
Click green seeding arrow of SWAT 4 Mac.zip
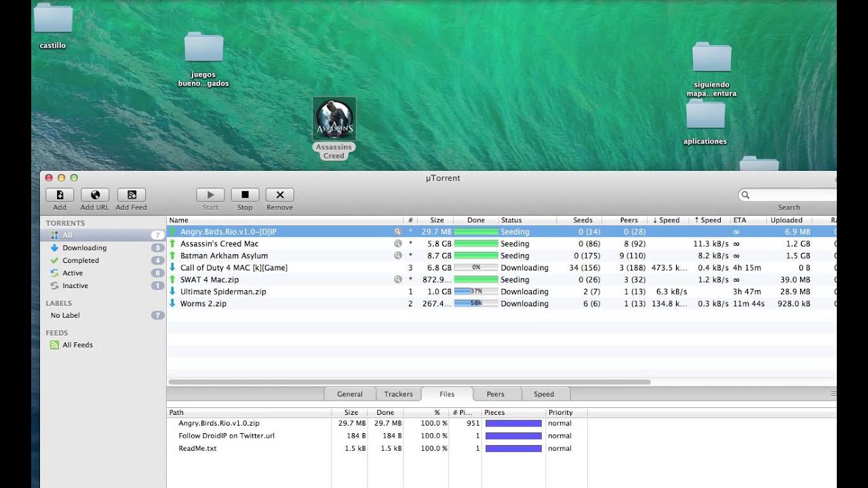[173, 279]
